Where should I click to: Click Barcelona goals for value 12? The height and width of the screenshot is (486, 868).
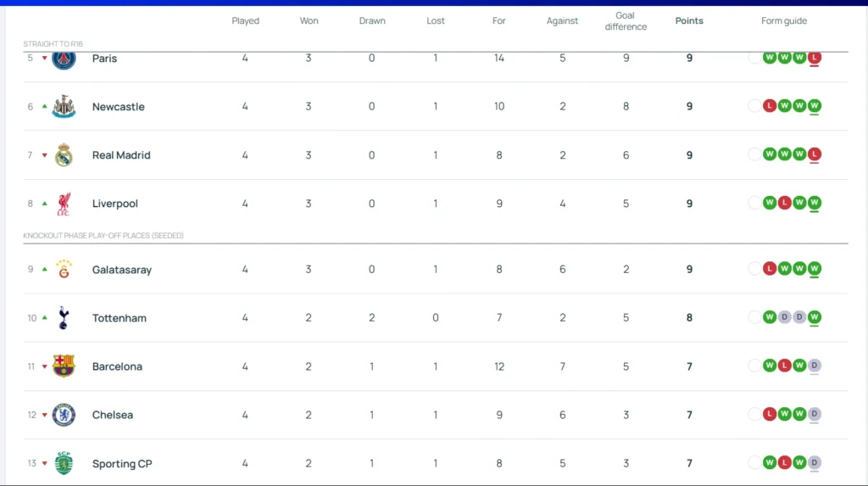click(498, 366)
